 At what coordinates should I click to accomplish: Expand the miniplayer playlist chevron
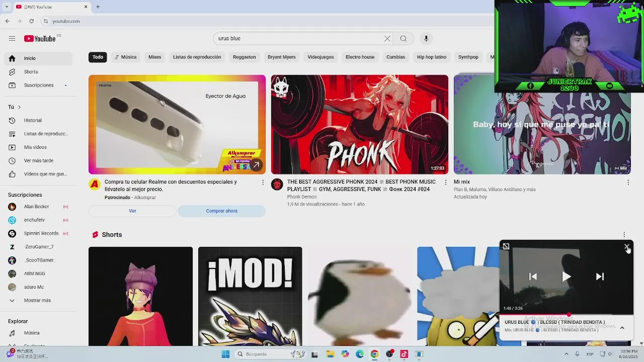[622, 328]
